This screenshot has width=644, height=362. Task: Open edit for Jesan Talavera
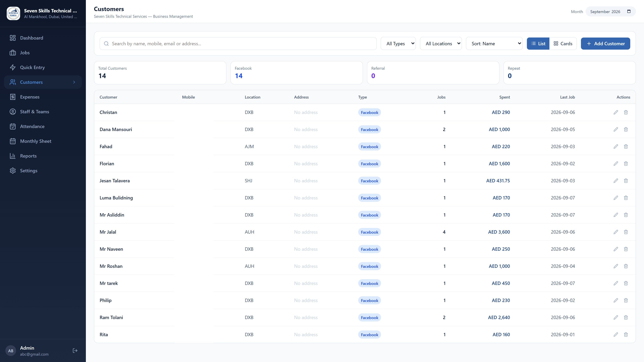[x=616, y=181]
